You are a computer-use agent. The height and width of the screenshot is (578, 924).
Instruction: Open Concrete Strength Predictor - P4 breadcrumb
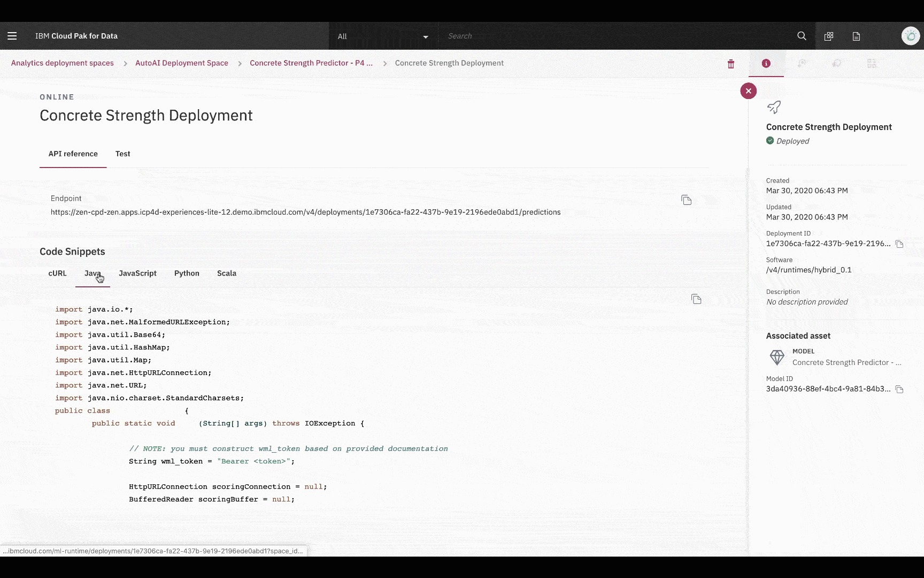pyautogui.click(x=311, y=63)
